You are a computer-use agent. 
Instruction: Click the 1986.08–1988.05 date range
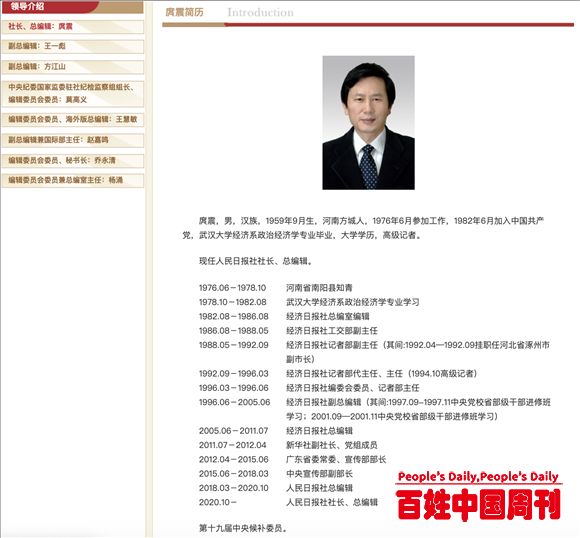[x=234, y=331]
